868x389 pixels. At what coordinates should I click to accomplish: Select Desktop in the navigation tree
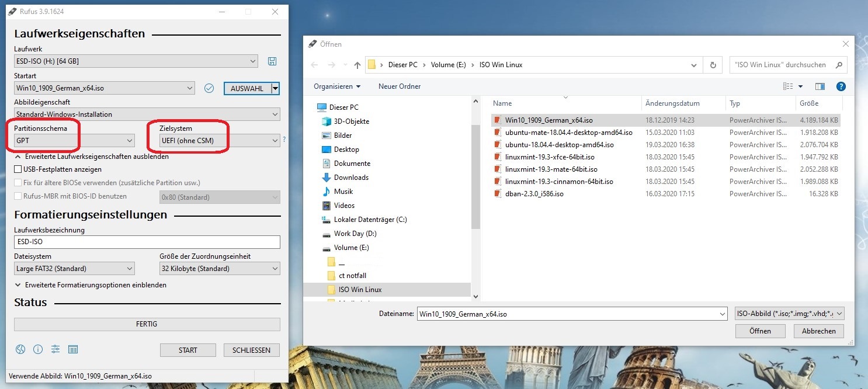(341, 150)
